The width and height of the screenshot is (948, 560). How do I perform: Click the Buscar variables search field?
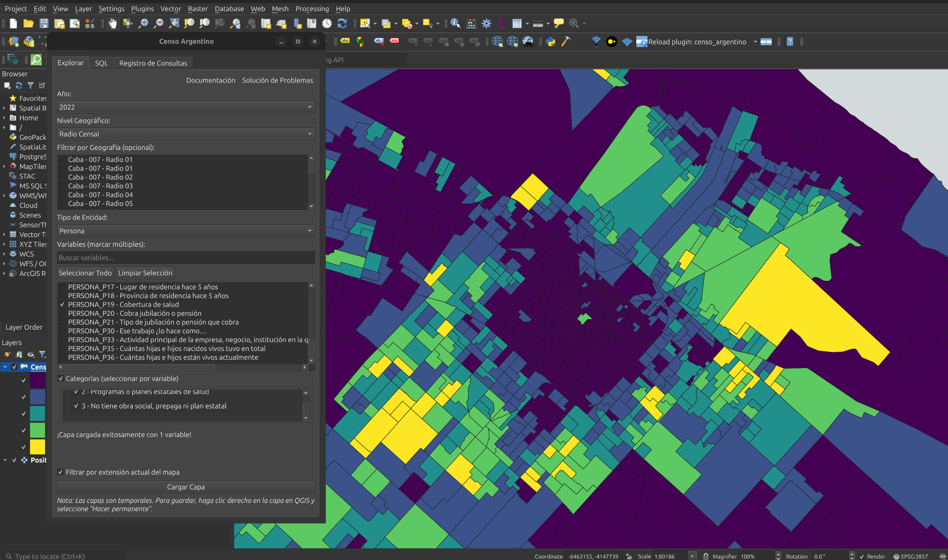pos(186,257)
